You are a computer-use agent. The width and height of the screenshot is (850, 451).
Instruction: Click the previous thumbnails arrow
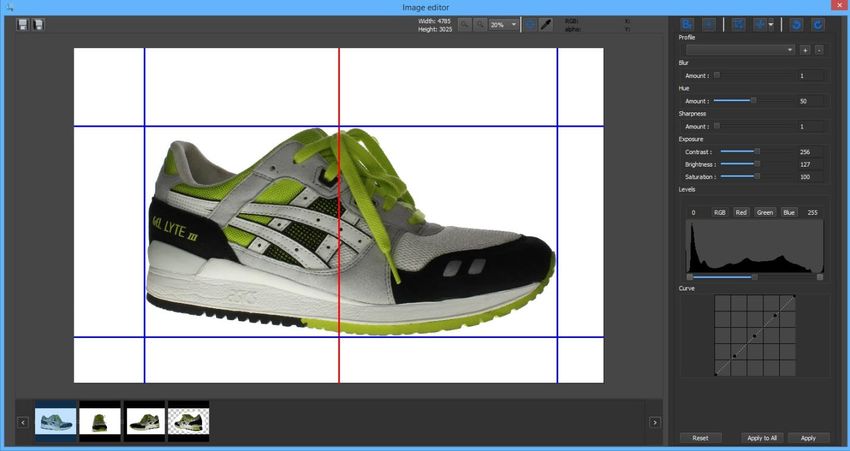point(23,422)
